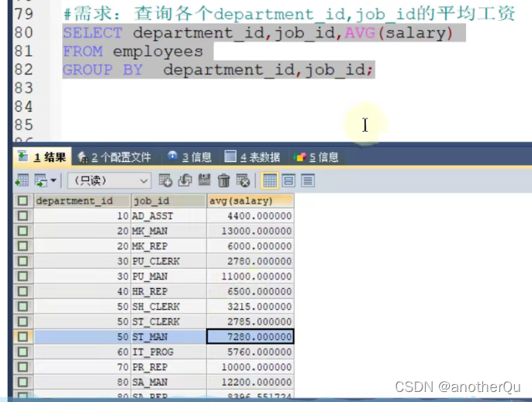Delete selected rows with trash icon
The width and height of the screenshot is (532, 402).
click(223, 180)
